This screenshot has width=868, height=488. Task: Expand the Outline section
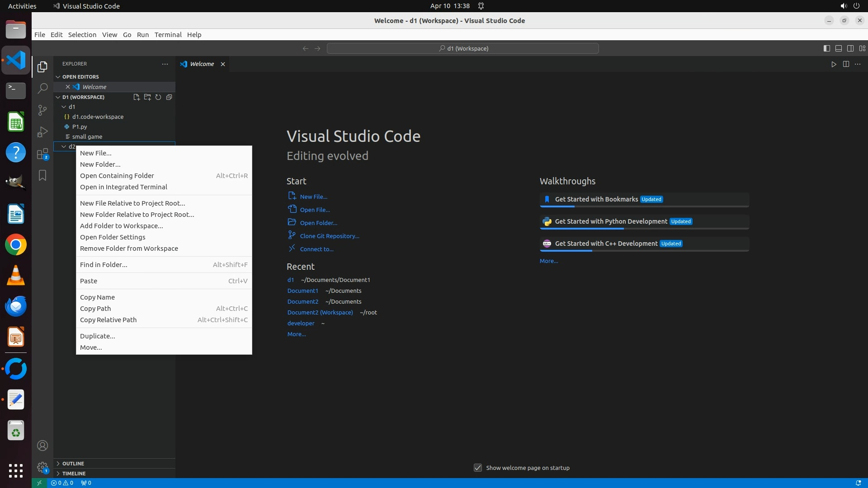point(73,464)
